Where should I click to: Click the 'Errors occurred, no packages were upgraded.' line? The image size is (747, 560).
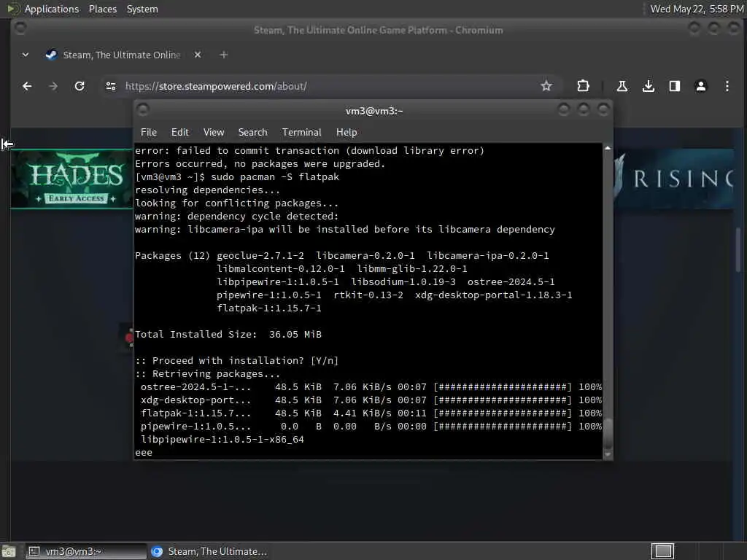260,164
